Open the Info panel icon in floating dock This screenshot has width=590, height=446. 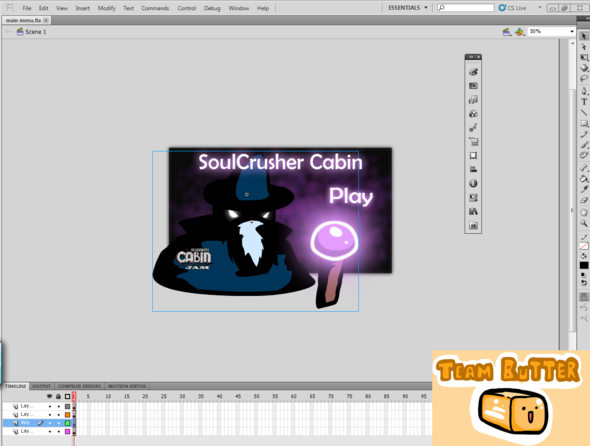pos(473,183)
